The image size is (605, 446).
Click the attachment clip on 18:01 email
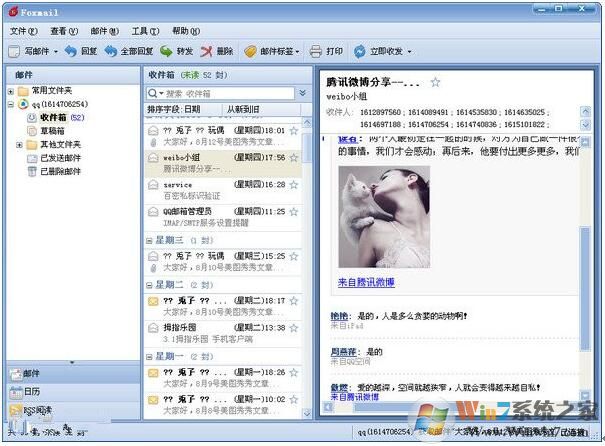click(x=153, y=142)
